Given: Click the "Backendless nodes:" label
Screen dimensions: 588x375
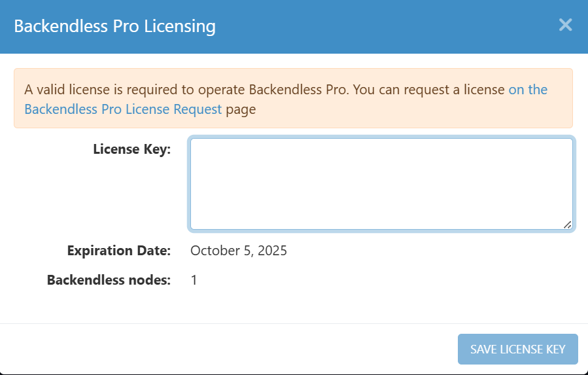Looking at the screenshot, I should click(109, 281).
